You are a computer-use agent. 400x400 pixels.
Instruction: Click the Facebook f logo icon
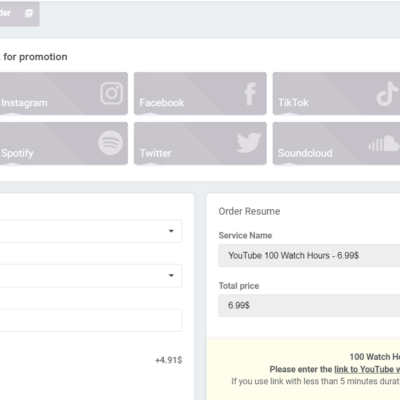[250, 94]
